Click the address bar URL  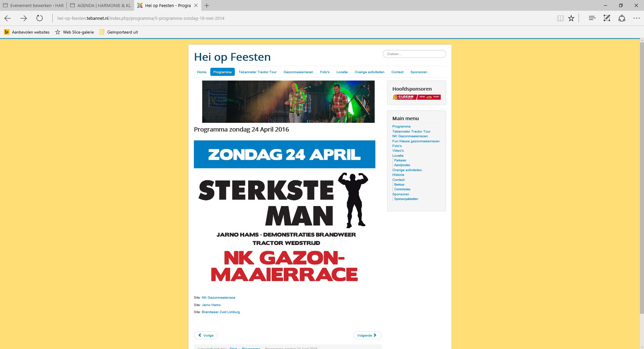click(141, 18)
